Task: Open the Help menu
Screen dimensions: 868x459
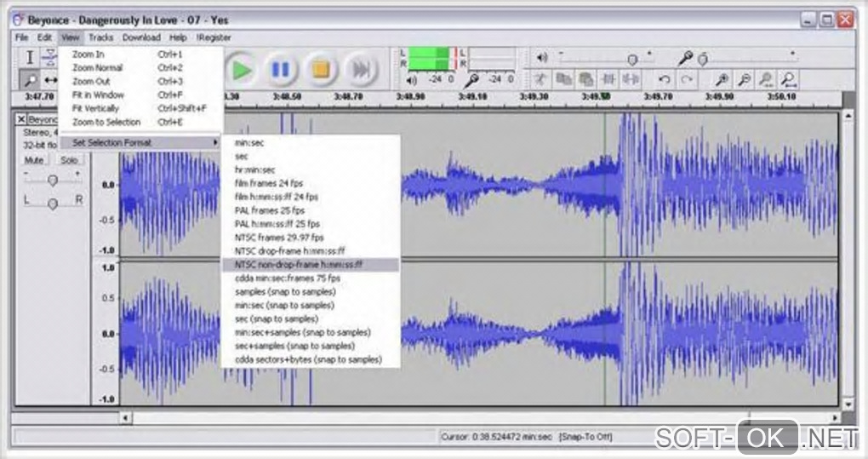Action: tap(178, 37)
